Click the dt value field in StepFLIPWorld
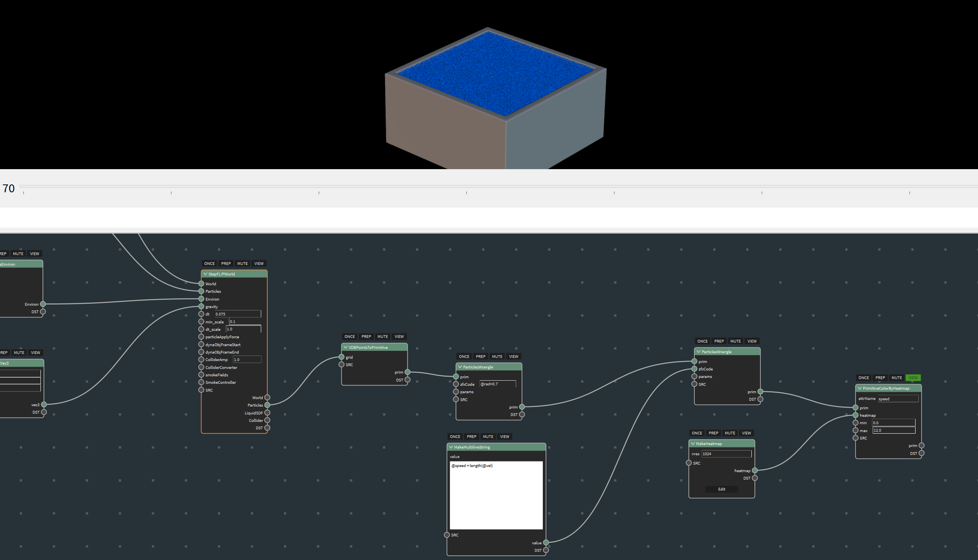 click(237, 314)
